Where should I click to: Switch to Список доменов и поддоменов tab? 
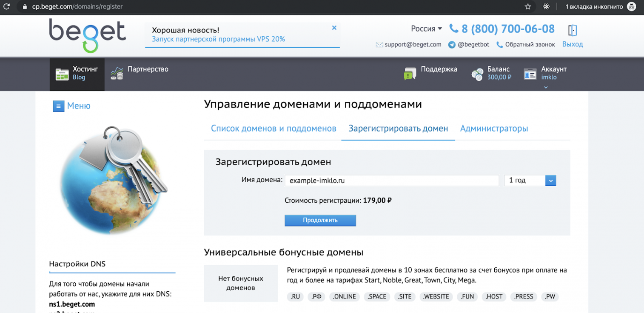pyautogui.click(x=274, y=129)
